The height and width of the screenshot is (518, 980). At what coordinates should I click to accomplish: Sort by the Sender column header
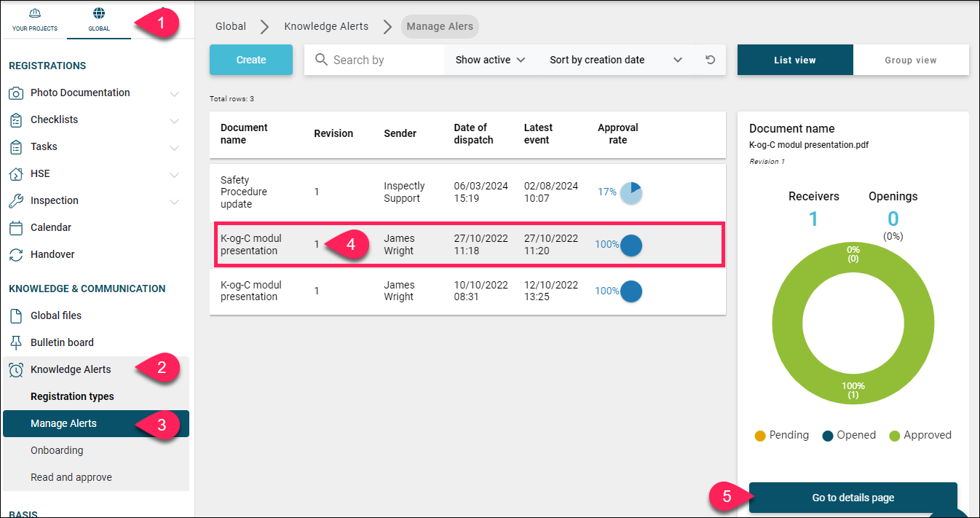[x=400, y=133]
